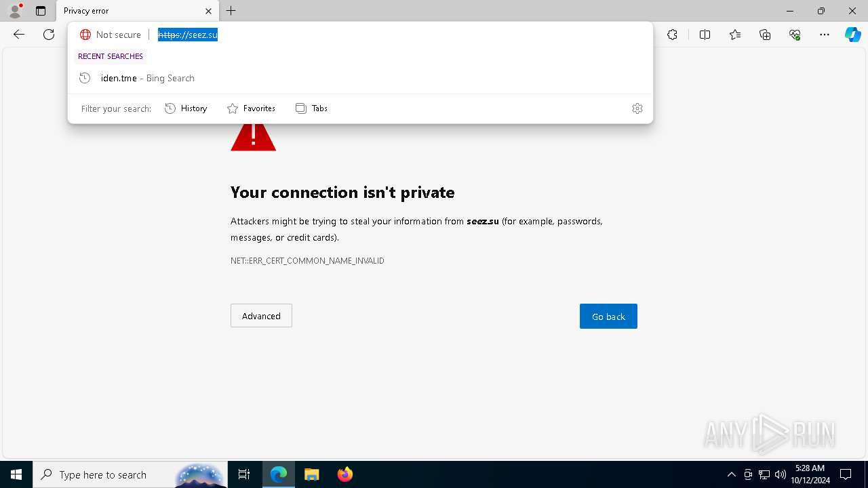Screen dimensions: 868x488
Task: Open Browser essentials heart icon
Action: 795,35
